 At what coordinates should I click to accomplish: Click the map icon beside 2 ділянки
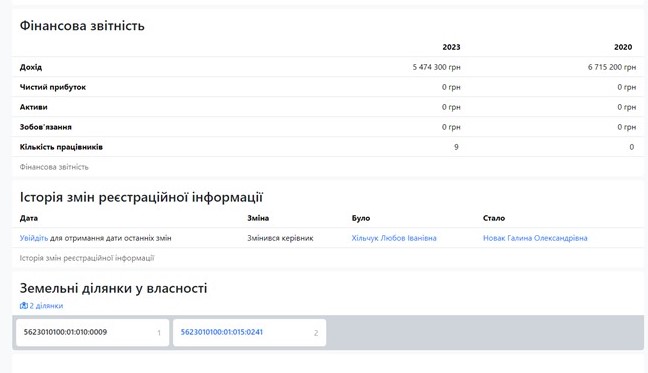[24, 306]
